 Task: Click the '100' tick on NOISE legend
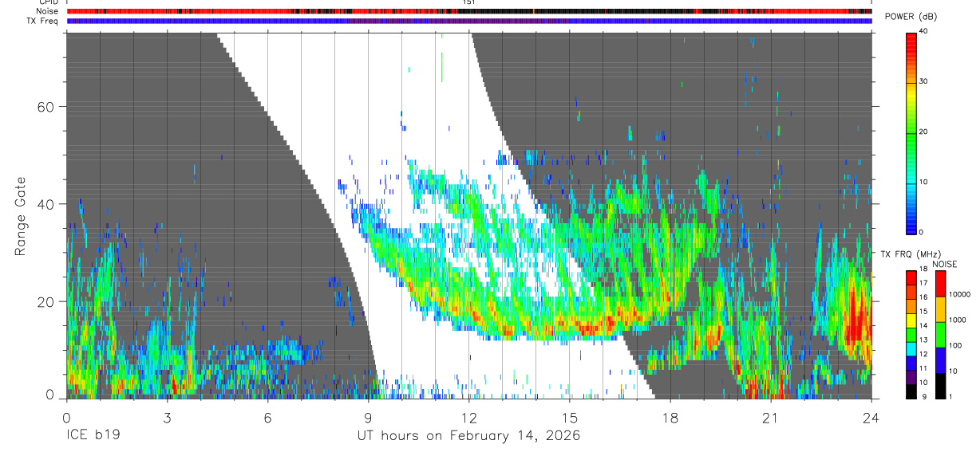[954, 345]
